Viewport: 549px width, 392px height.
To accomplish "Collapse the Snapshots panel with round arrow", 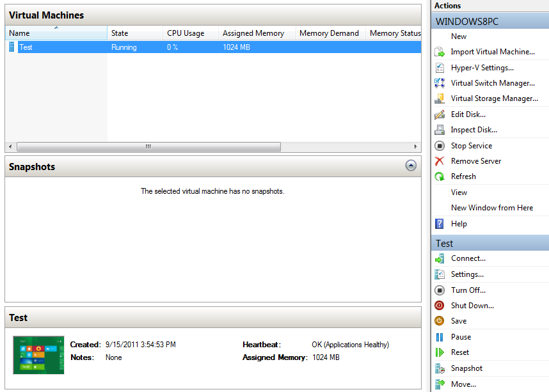I will click(x=411, y=165).
